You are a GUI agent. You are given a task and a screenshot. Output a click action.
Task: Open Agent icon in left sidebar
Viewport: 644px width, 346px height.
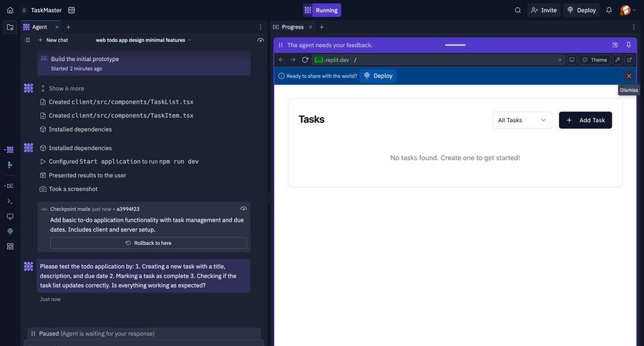pyautogui.click(x=10, y=150)
